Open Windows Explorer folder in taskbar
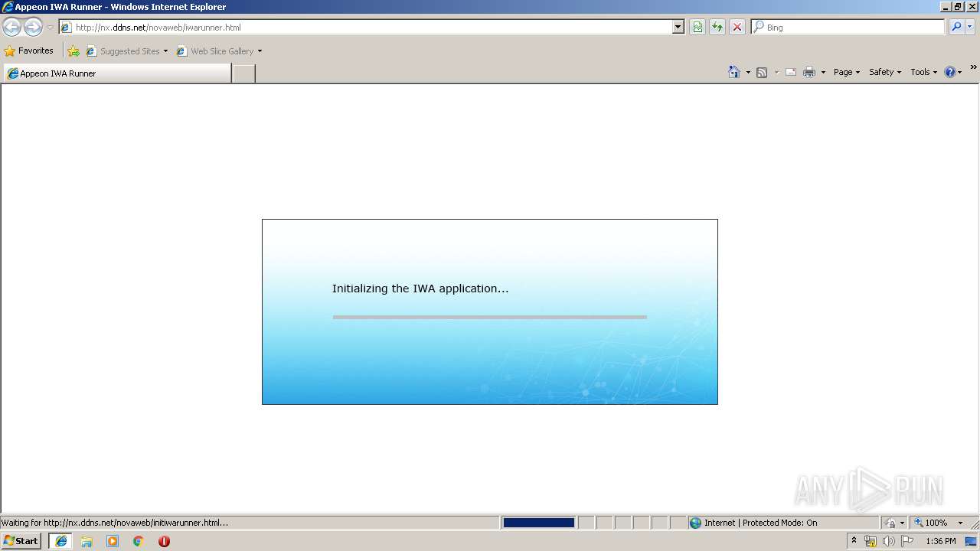The image size is (980, 551). [87, 541]
